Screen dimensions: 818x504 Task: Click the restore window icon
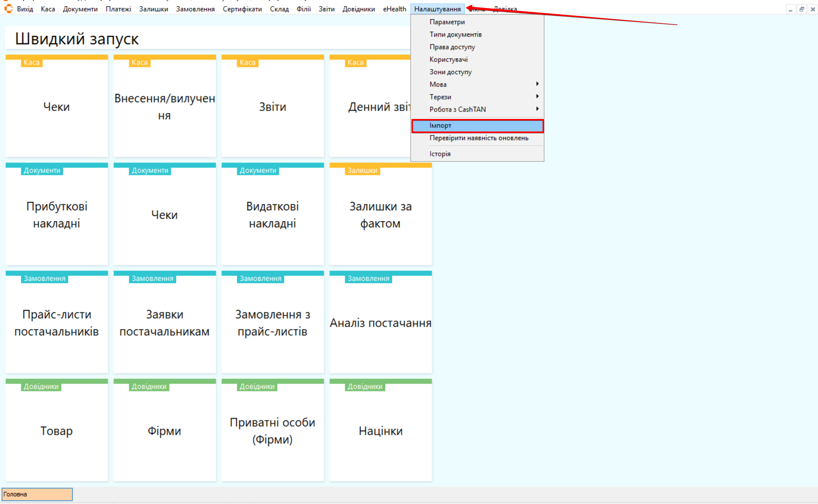tap(802, 9)
